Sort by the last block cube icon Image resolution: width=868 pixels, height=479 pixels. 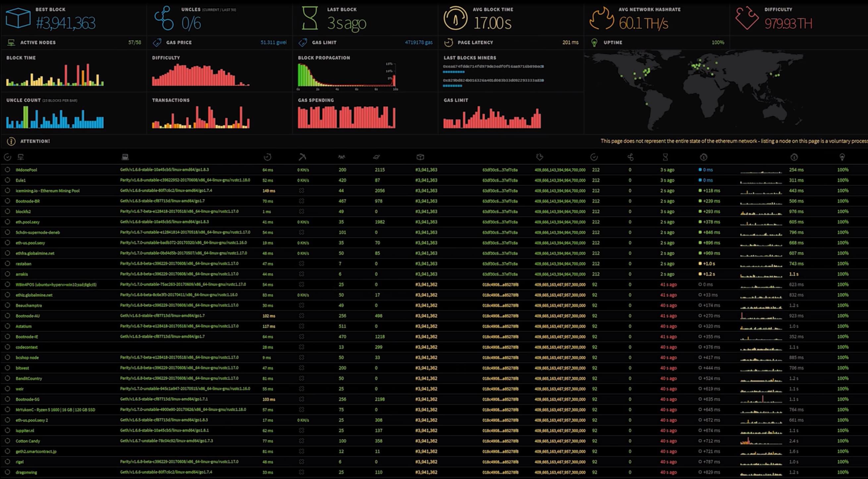coord(420,157)
